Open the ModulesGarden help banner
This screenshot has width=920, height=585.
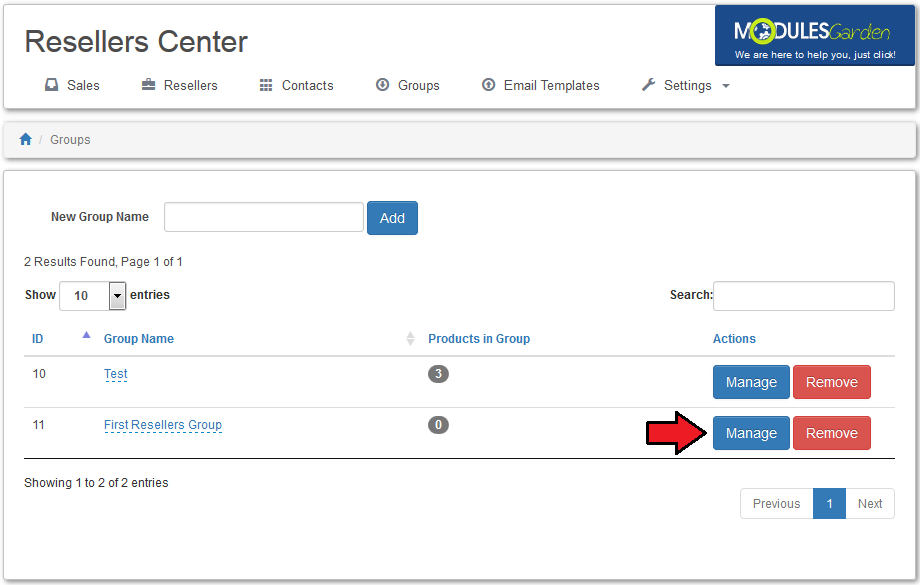(814, 36)
